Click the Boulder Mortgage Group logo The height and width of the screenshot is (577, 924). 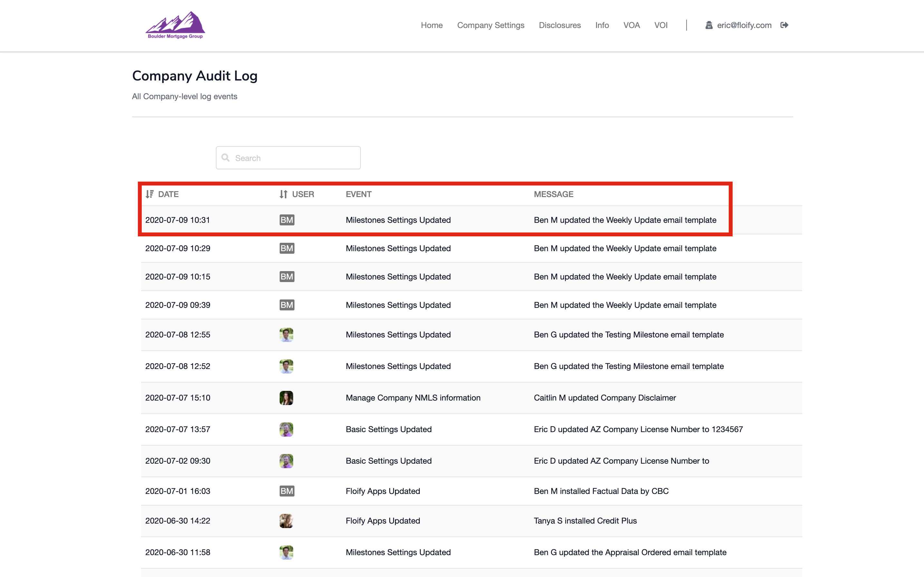click(x=175, y=25)
